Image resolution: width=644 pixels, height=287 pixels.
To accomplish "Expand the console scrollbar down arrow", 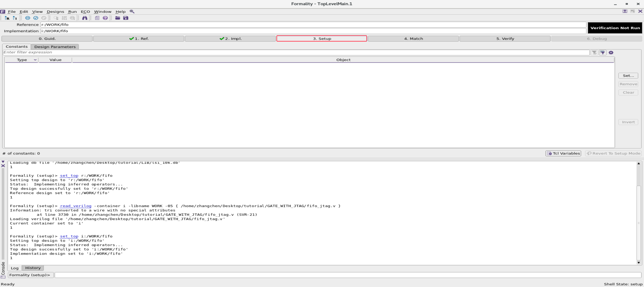I will click(x=638, y=263).
